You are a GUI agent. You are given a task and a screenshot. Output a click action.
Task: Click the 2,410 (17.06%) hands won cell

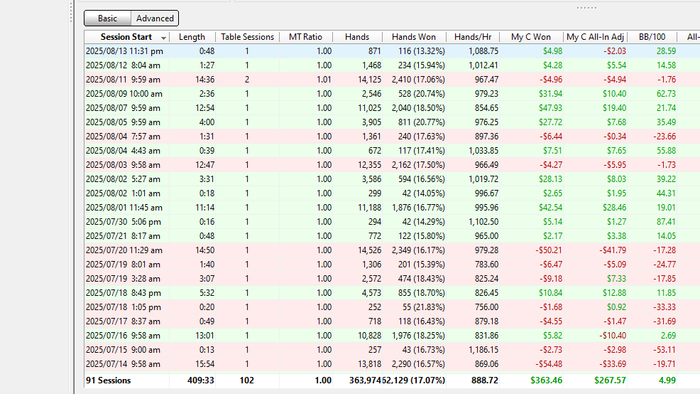(x=418, y=80)
